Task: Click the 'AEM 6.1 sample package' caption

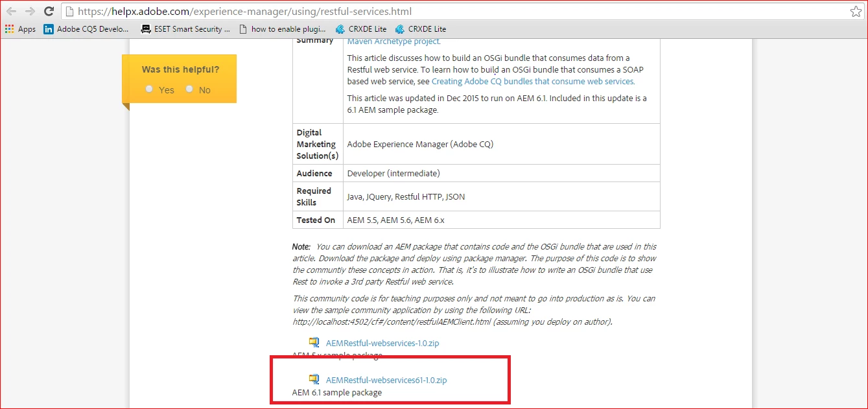Action: coord(337,393)
